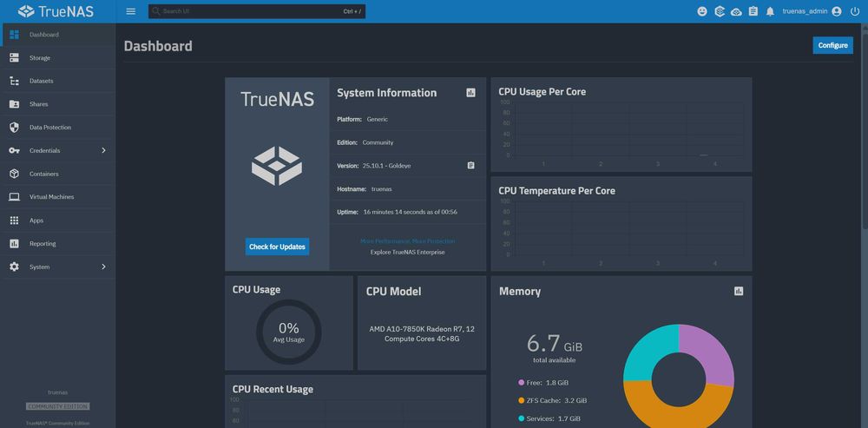Click the Configure dashboard button
Screen dimensions: 868x428
click(x=832, y=45)
